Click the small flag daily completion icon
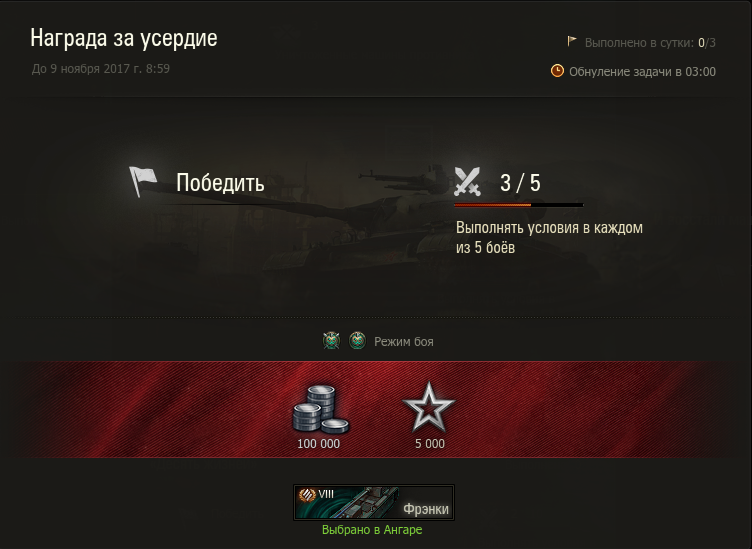Viewport: 752px width, 549px height. click(x=572, y=41)
